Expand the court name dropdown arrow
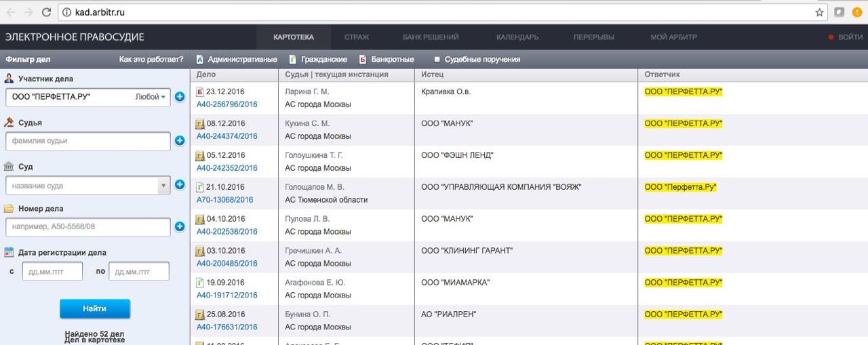Image resolution: width=868 pixels, height=345 pixels. click(x=163, y=185)
